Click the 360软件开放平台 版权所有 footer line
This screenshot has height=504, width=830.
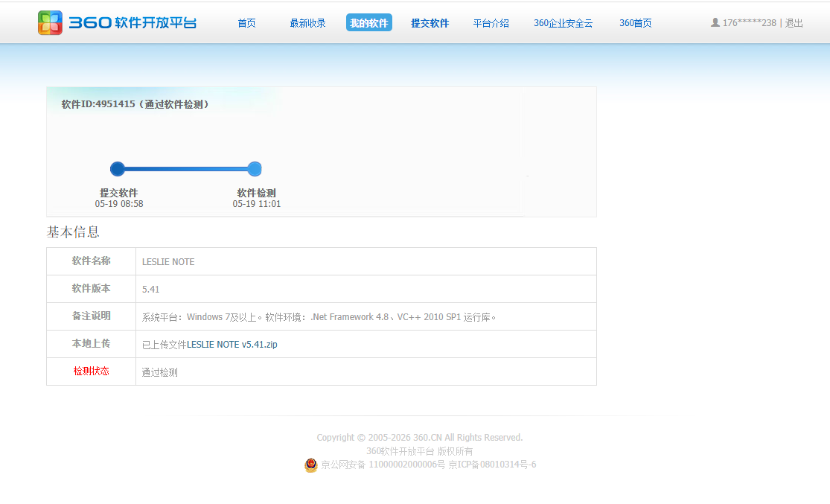pos(420,451)
